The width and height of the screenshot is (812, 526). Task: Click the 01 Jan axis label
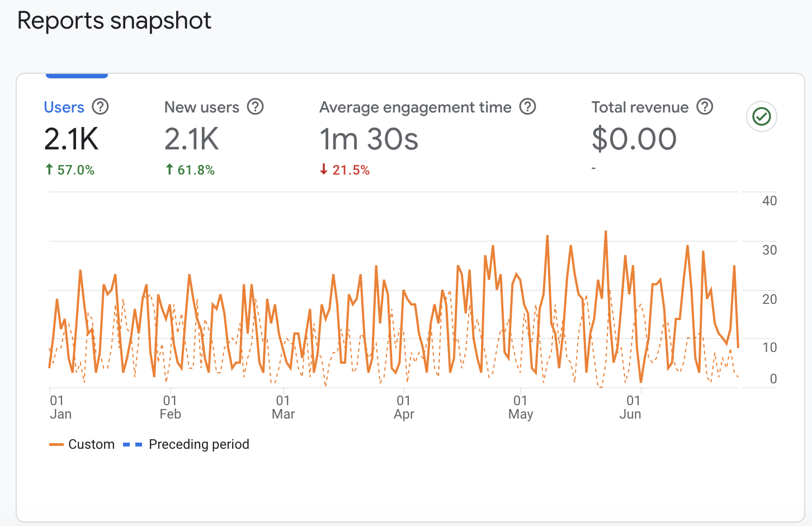(x=60, y=407)
